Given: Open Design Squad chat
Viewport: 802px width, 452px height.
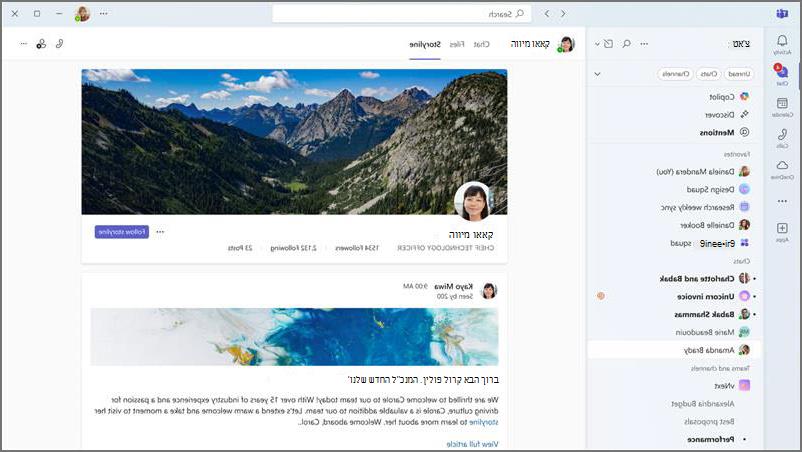Looking at the screenshot, I should [675, 189].
